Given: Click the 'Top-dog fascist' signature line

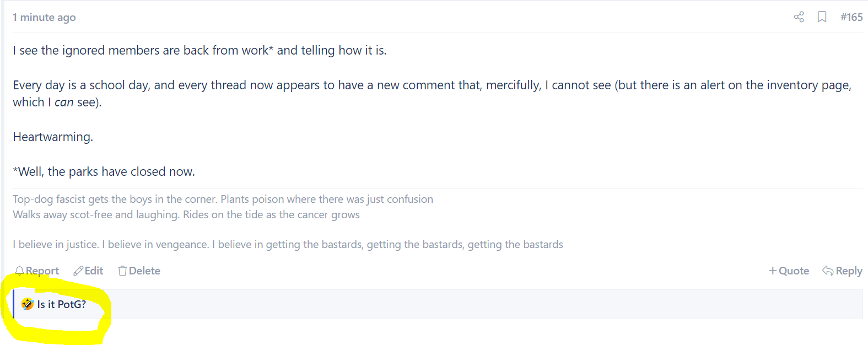Looking at the screenshot, I should pyautogui.click(x=223, y=199).
